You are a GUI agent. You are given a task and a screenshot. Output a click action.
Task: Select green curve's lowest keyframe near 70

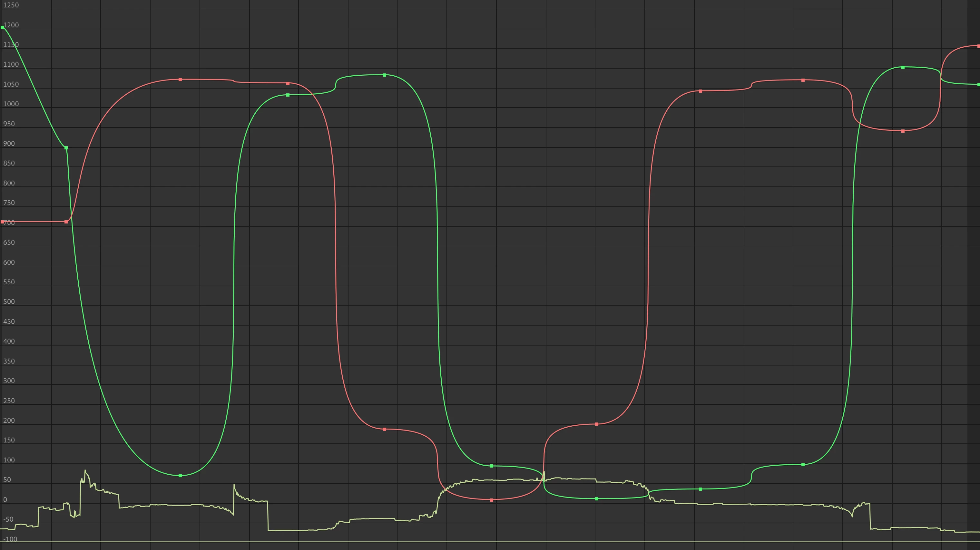point(180,476)
